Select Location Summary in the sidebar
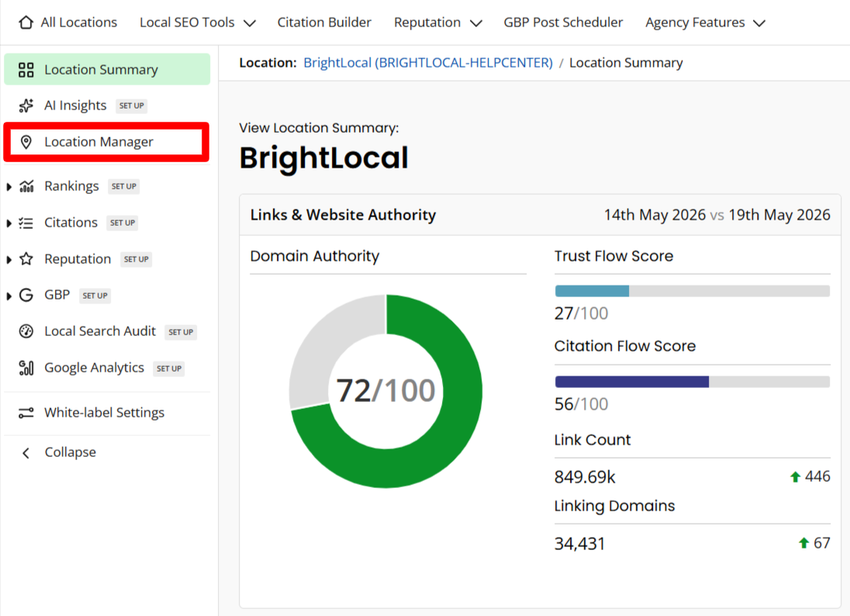This screenshot has width=850, height=616. pyautogui.click(x=107, y=69)
